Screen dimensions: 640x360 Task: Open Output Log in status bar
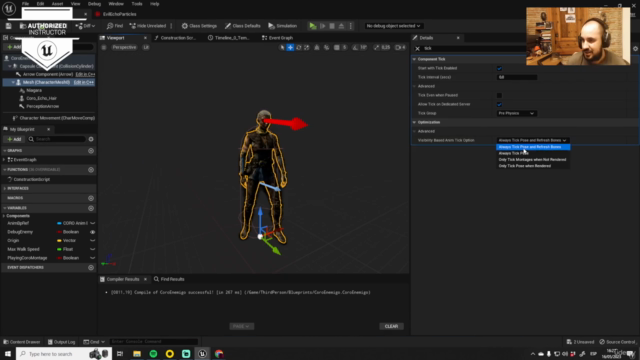pyautogui.click(x=61, y=342)
